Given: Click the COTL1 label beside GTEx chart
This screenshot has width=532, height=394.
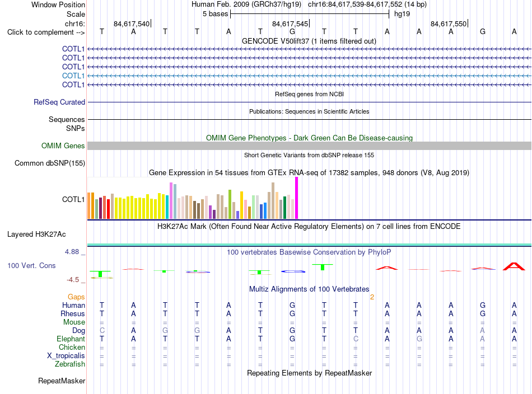Looking at the screenshot, I should pos(73,199).
